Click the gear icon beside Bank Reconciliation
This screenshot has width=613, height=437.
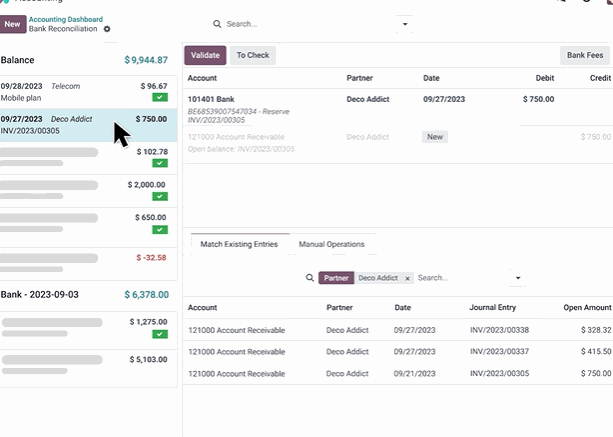point(107,29)
